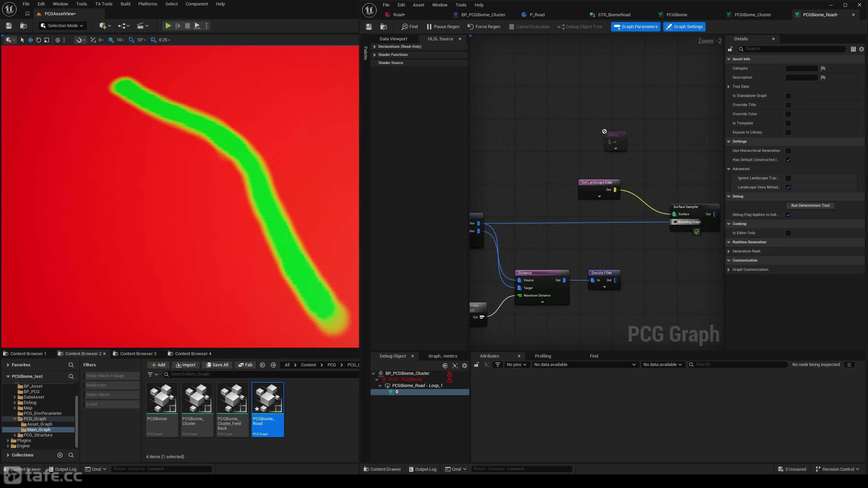This screenshot has height=488, width=868.
Task: Open filter icon in Attributes panel
Action: click(x=497, y=365)
